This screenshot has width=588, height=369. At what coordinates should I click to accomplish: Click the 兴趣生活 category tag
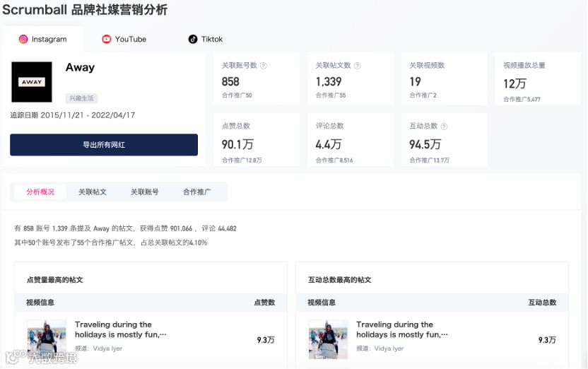[x=81, y=98]
